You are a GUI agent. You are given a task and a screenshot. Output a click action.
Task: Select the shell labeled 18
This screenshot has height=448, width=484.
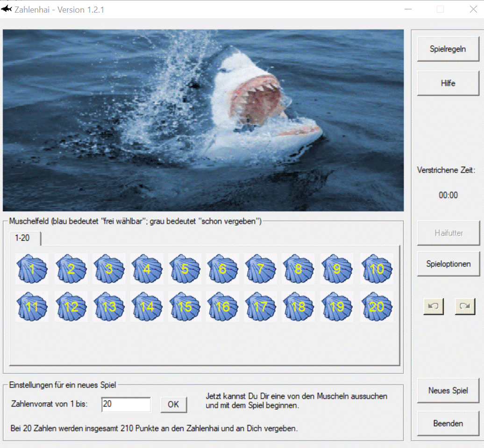(x=298, y=307)
